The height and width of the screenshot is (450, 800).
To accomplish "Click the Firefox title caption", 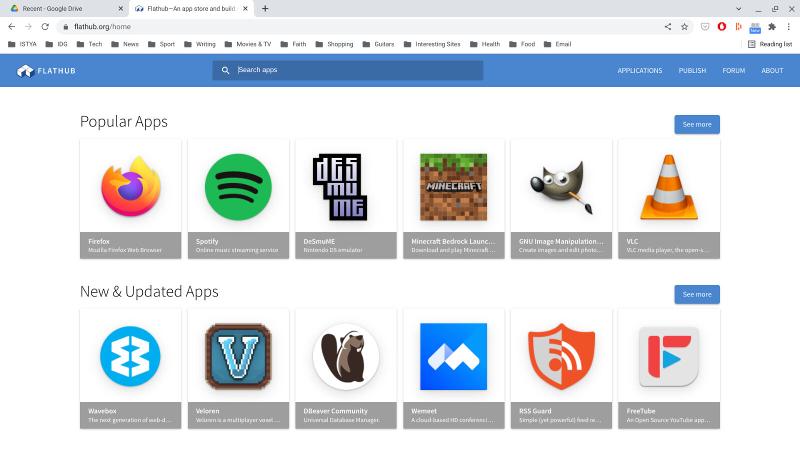I will (x=99, y=241).
